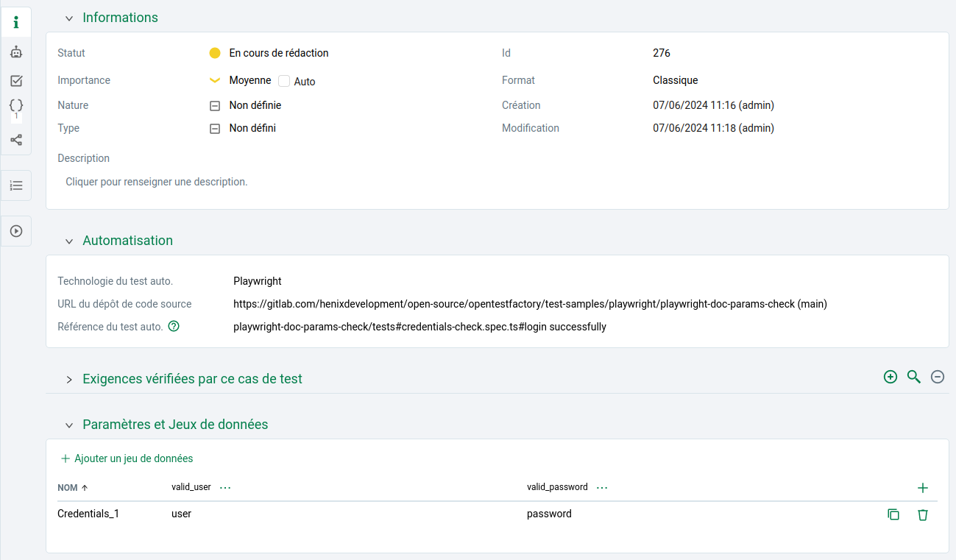Open the verified requirements checkbox icon in sidebar
The width and height of the screenshot is (956, 560).
16,81
